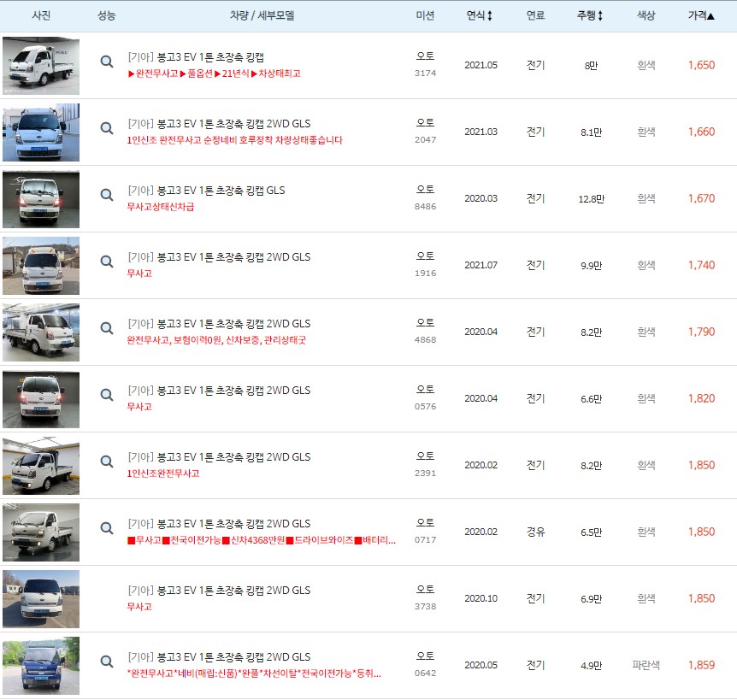The width and height of the screenshot is (737, 700).
Task: Click the 사진 column header
Action: pyautogui.click(x=41, y=15)
